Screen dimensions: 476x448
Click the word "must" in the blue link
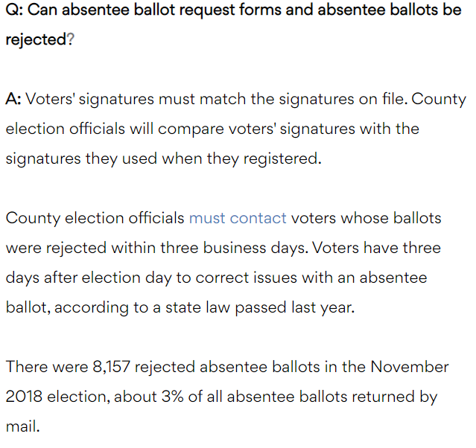pos(207,218)
